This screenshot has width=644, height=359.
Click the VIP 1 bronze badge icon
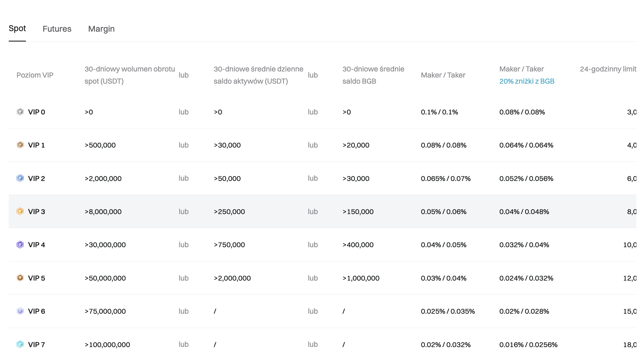tap(20, 145)
